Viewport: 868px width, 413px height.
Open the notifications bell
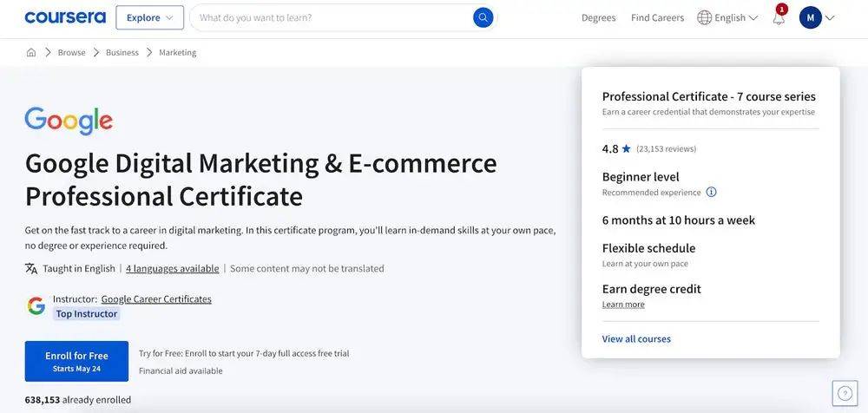tap(779, 19)
